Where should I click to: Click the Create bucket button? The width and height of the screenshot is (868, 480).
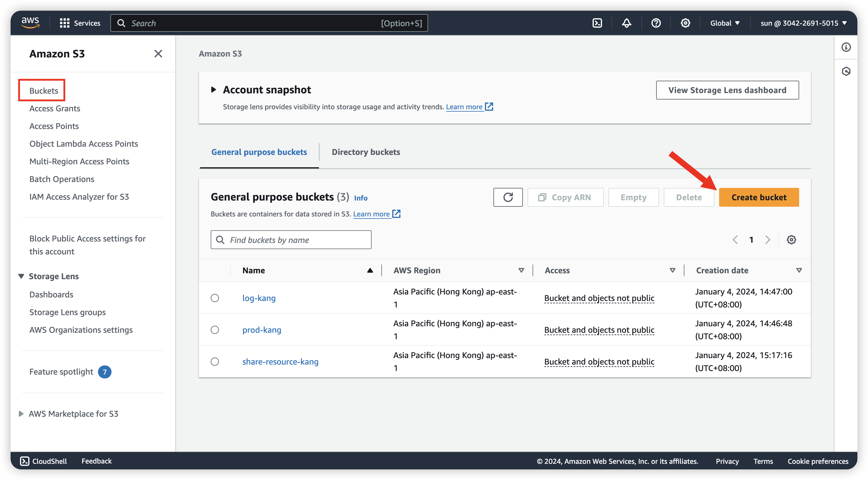click(x=759, y=197)
